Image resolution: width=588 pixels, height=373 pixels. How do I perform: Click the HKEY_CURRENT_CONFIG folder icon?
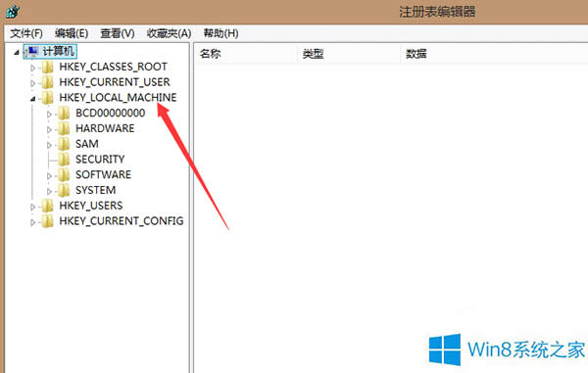(x=48, y=221)
